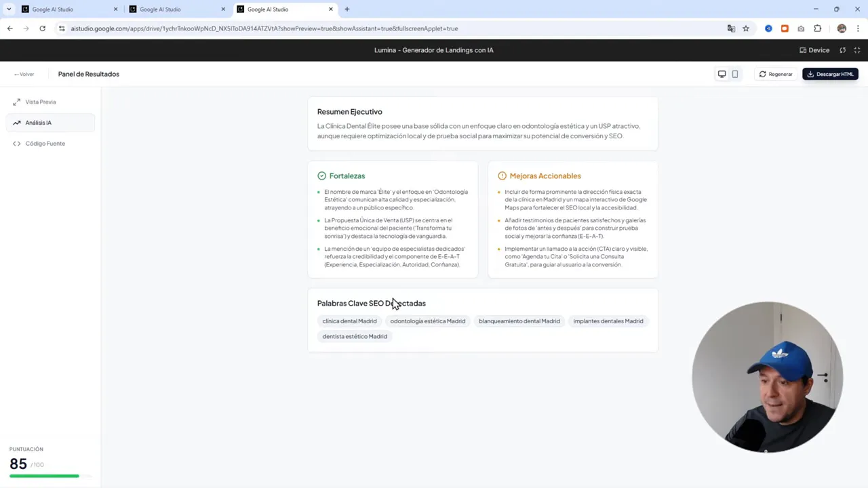
Task: Select the clínica dental Madrid keyword chip
Action: [349, 321]
